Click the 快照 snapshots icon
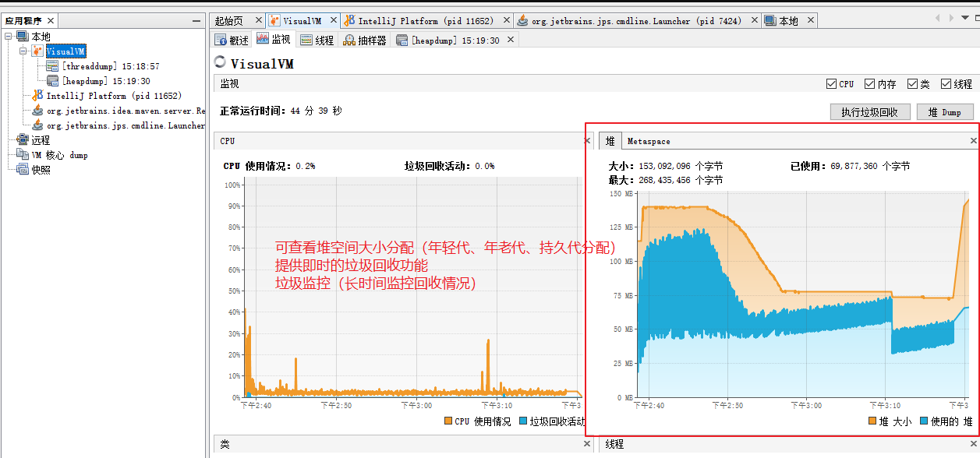The image size is (980, 458). point(22,170)
